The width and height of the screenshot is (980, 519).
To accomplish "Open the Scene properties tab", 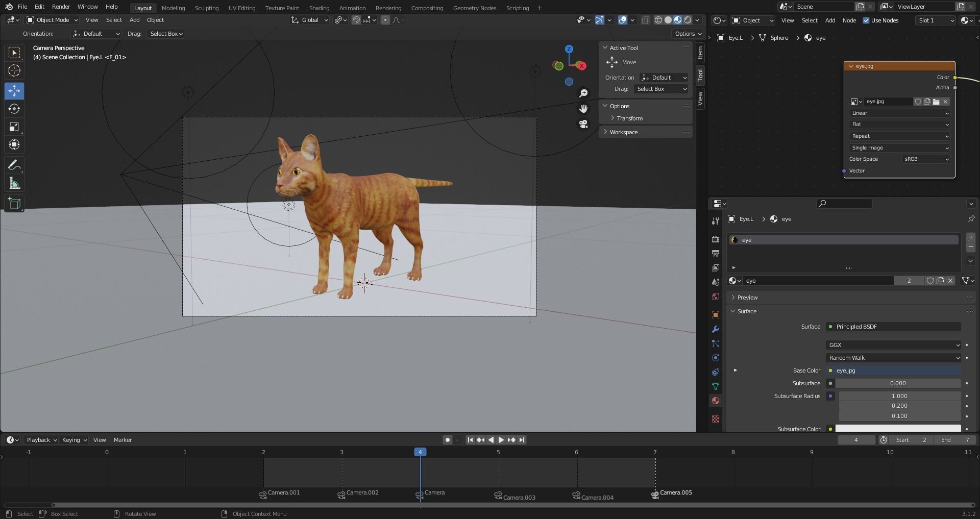I will coord(716,282).
